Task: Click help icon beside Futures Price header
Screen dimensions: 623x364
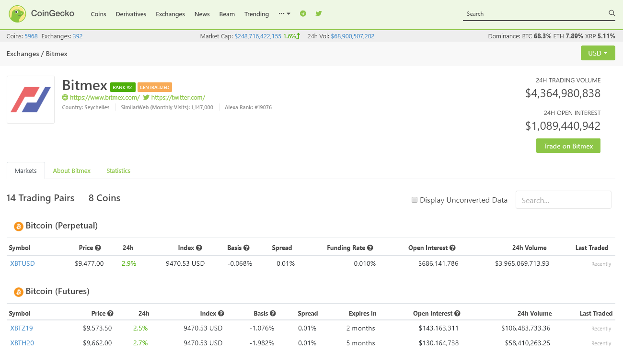Action: pyautogui.click(x=110, y=314)
